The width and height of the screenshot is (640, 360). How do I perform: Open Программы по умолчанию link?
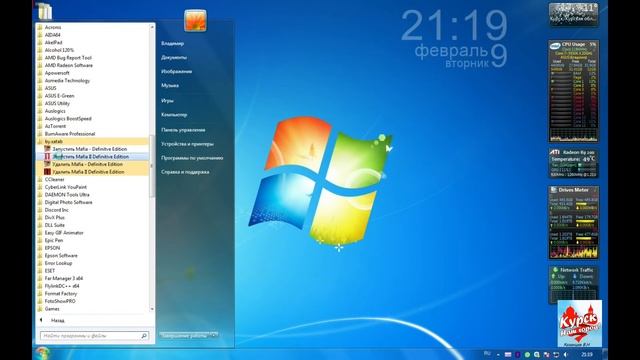pyautogui.click(x=192, y=158)
